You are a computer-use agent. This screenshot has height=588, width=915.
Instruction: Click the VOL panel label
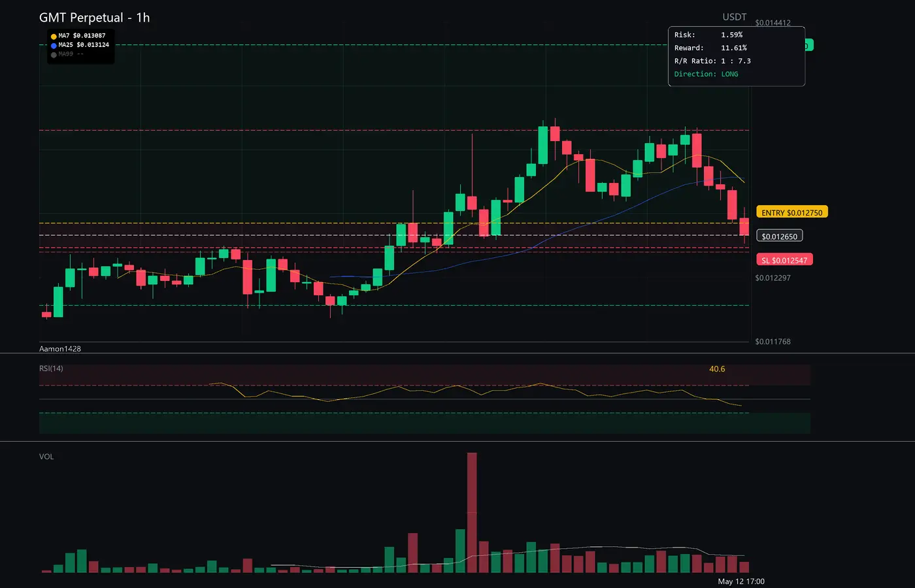click(46, 457)
